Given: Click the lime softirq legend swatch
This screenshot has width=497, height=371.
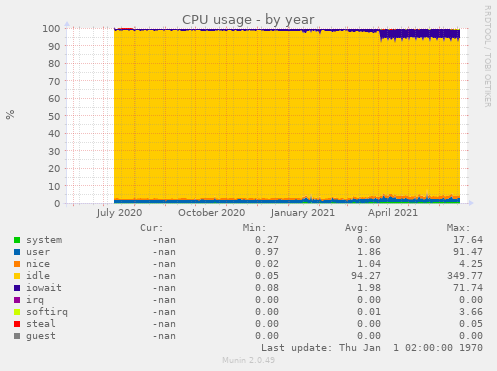Looking at the screenshot, I should [x=17, y=312].
